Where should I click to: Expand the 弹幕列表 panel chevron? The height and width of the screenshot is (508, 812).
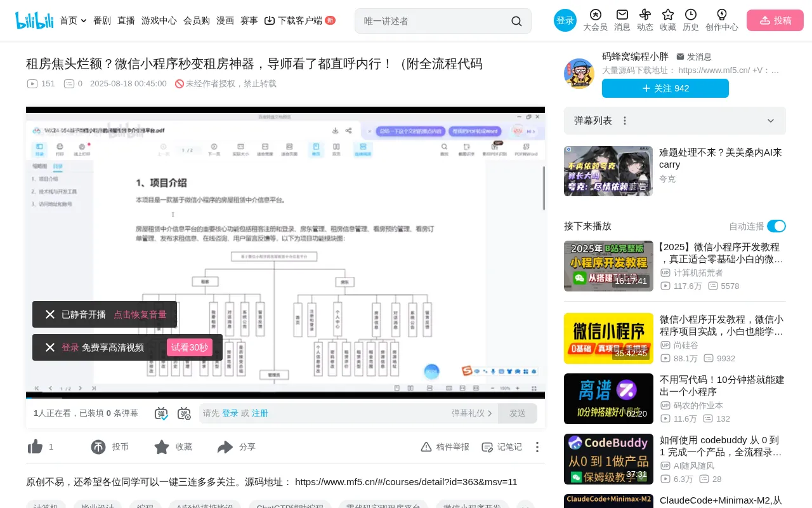click(x=771, y=121)
